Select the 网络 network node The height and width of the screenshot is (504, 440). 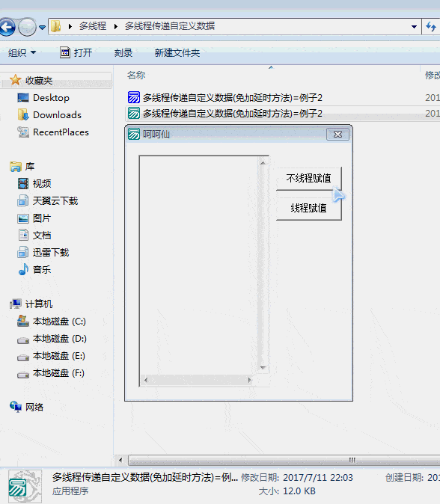pyautogui.click(x=27, y=407)
